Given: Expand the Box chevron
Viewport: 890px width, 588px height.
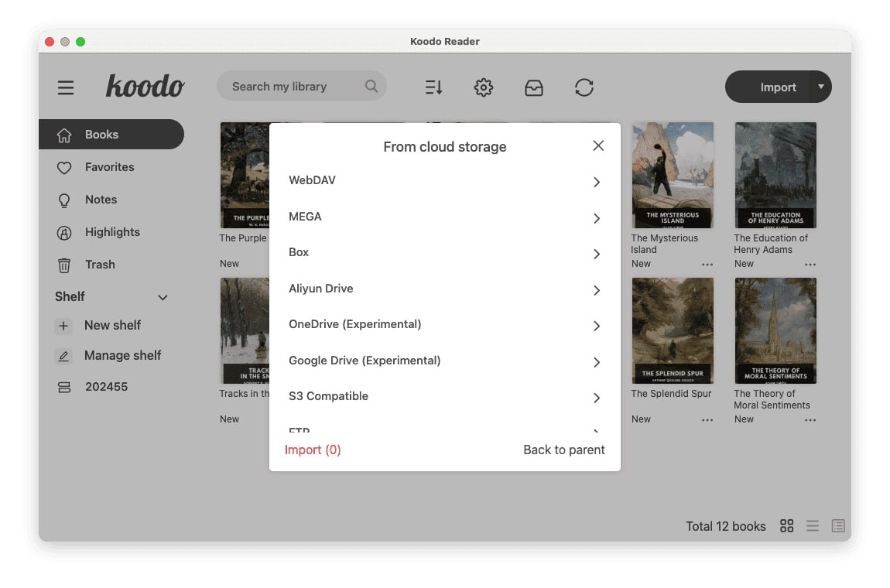Looking at the screenshot, I should (597, 254).
